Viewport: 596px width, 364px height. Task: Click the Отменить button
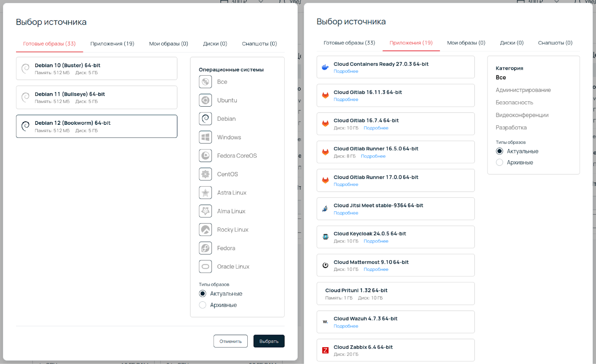231,341
